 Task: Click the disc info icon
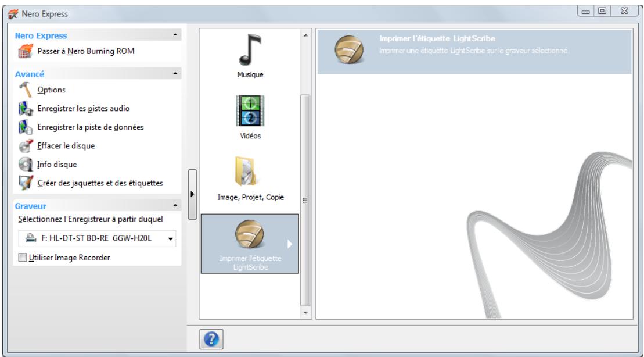click(x=26, y=164)
